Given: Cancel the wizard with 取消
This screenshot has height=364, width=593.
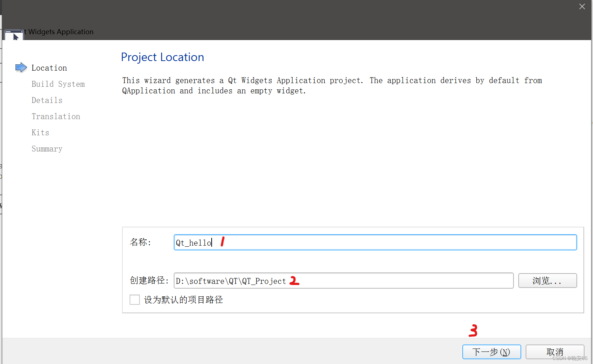Looking at the screenshot, I should tap(555, 352).
